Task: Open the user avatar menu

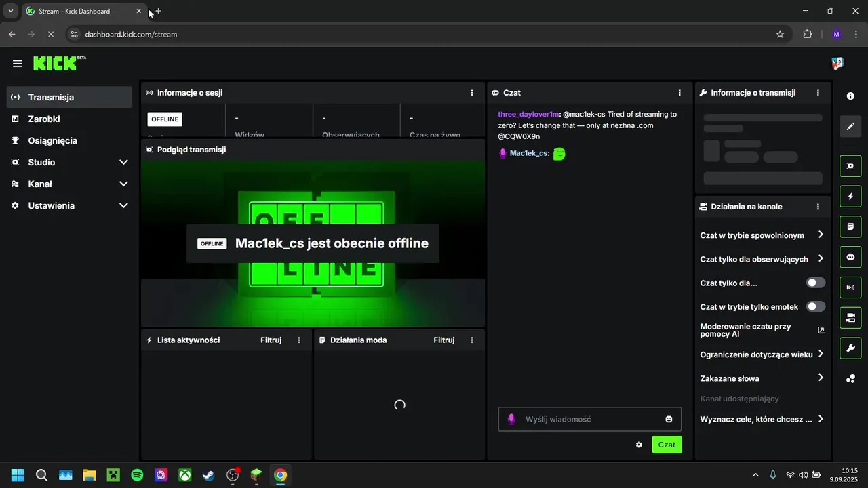Action: click(837, 64)
